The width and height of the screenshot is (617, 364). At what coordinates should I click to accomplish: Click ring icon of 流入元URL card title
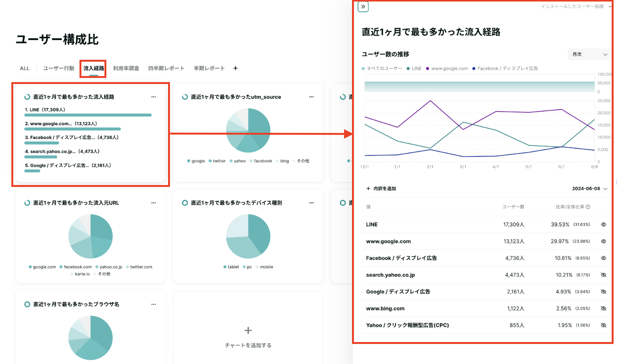click(27, 203)
